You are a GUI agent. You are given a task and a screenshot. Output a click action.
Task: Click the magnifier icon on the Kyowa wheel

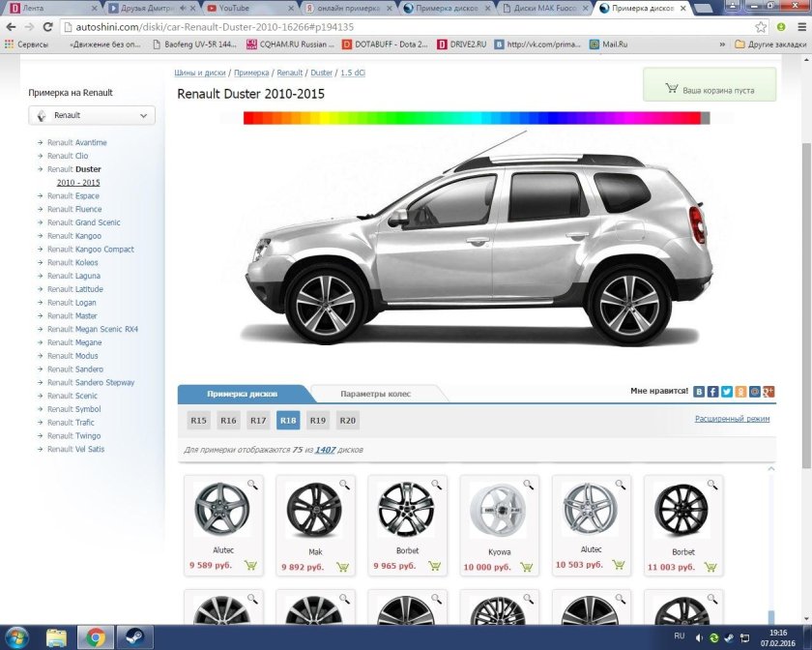tap(528, 484)
